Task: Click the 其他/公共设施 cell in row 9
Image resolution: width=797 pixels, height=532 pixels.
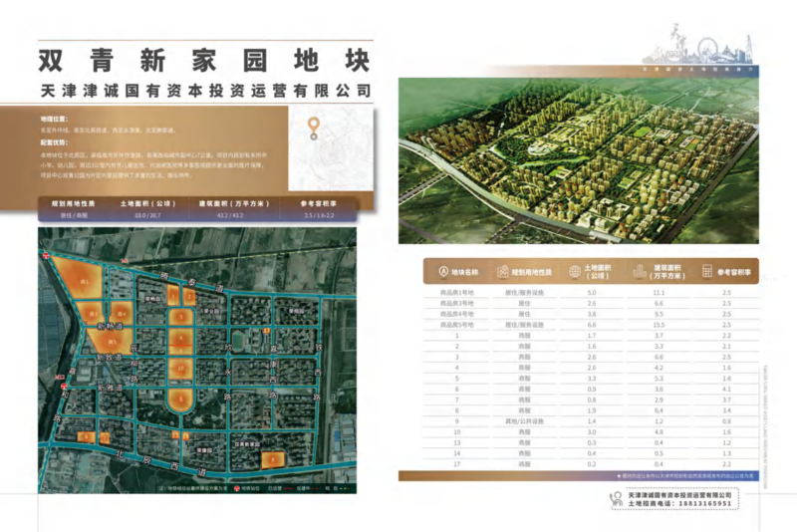Action: click(x=525, y=421)
